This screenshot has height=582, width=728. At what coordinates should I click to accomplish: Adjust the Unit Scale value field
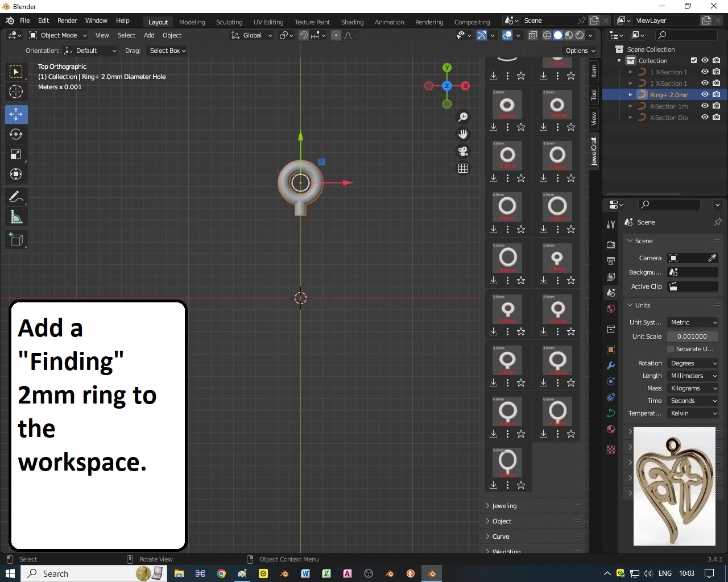pyautogui.click(x=692, y=336)
